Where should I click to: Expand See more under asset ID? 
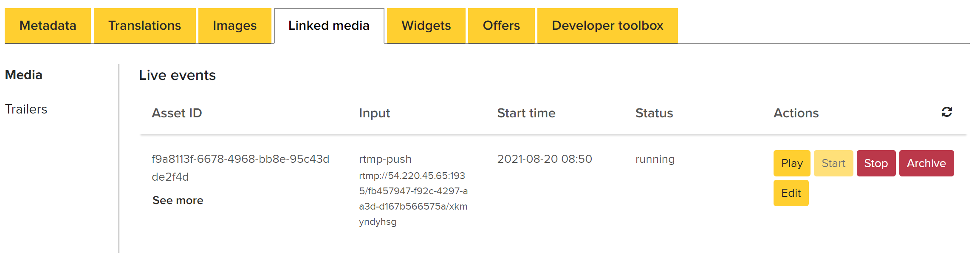click(x=178, y=200)
